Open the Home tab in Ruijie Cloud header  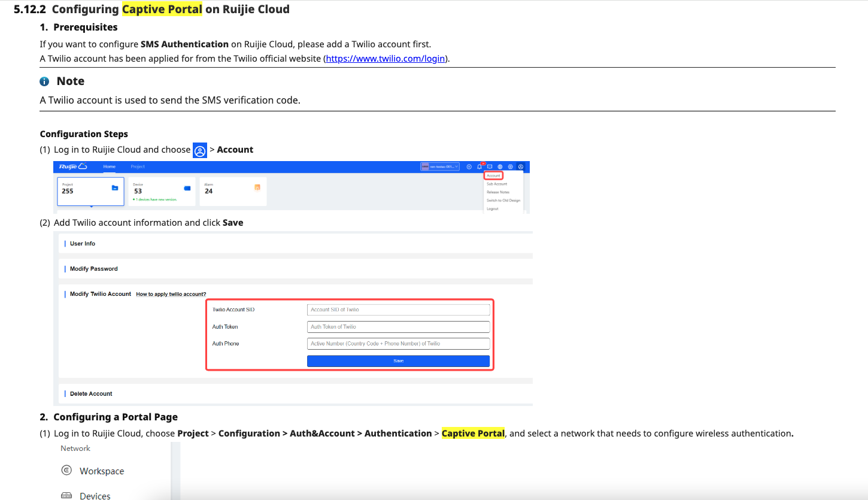109,166
